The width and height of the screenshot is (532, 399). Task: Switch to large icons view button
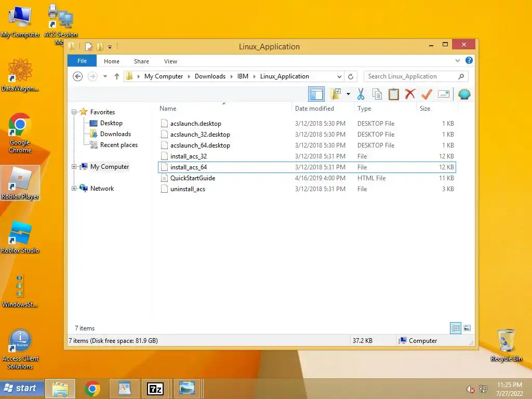tap(467, 328)
